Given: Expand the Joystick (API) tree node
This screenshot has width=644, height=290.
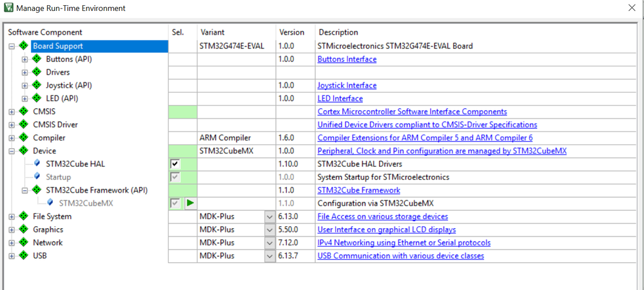Looking at the screenshot, I should coord(24,86).
